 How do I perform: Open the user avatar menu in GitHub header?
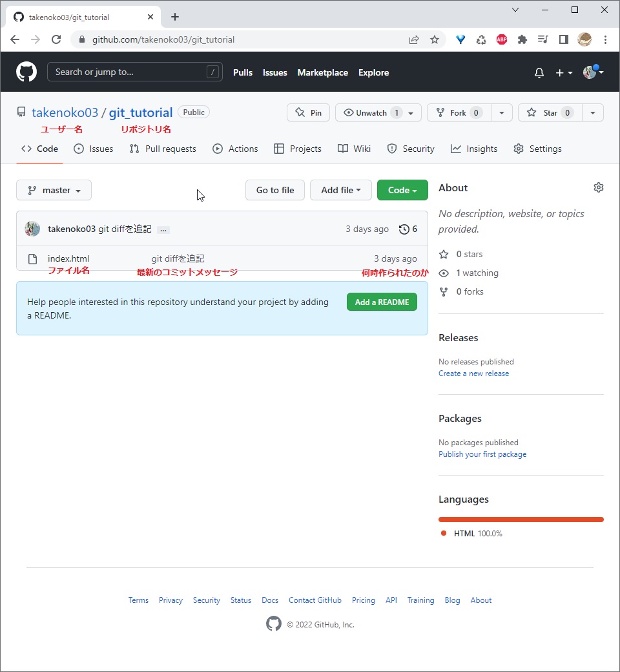click(593, 72)
